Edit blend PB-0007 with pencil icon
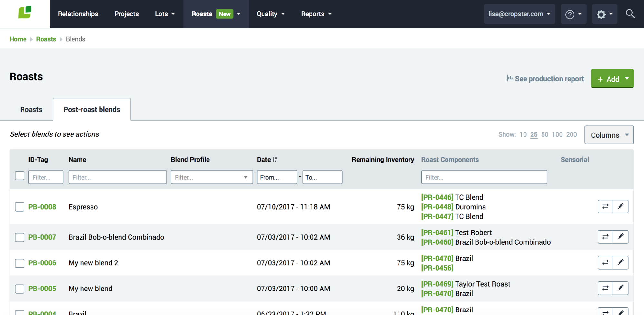The width and height of the screenshot is (644, 315). (620, 237)
